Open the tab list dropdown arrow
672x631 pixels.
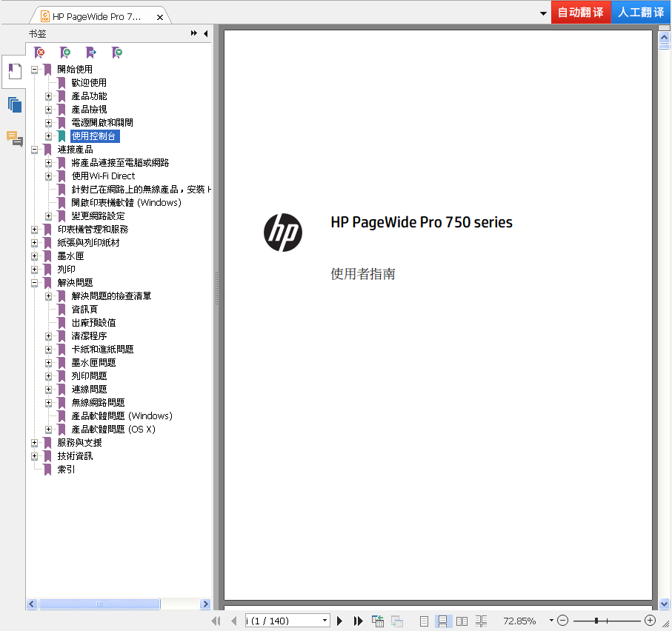(x=543, y=13)
